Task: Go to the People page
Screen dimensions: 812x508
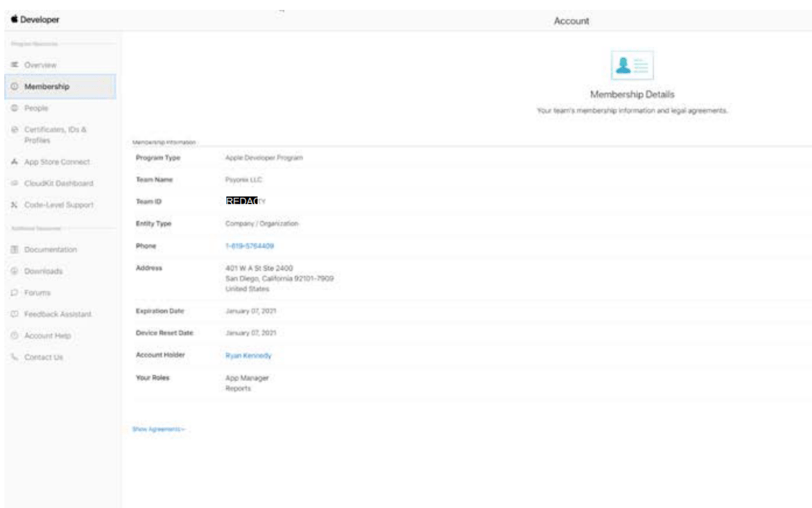Action: (x=36, y=108)
